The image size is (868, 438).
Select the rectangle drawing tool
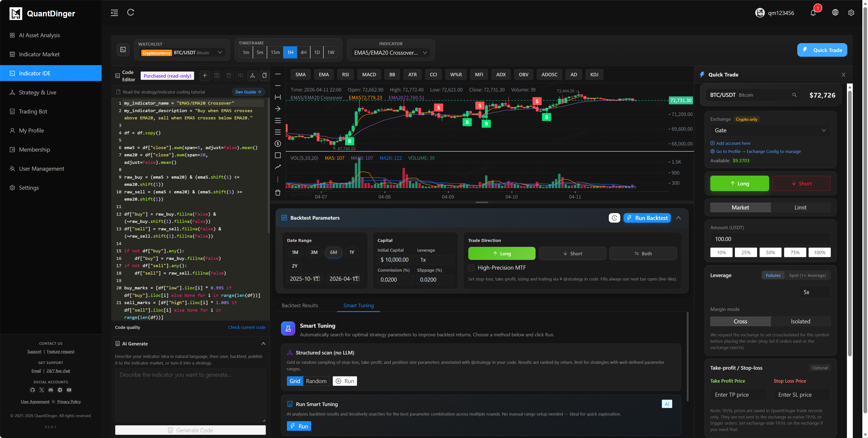pos(278,155)
